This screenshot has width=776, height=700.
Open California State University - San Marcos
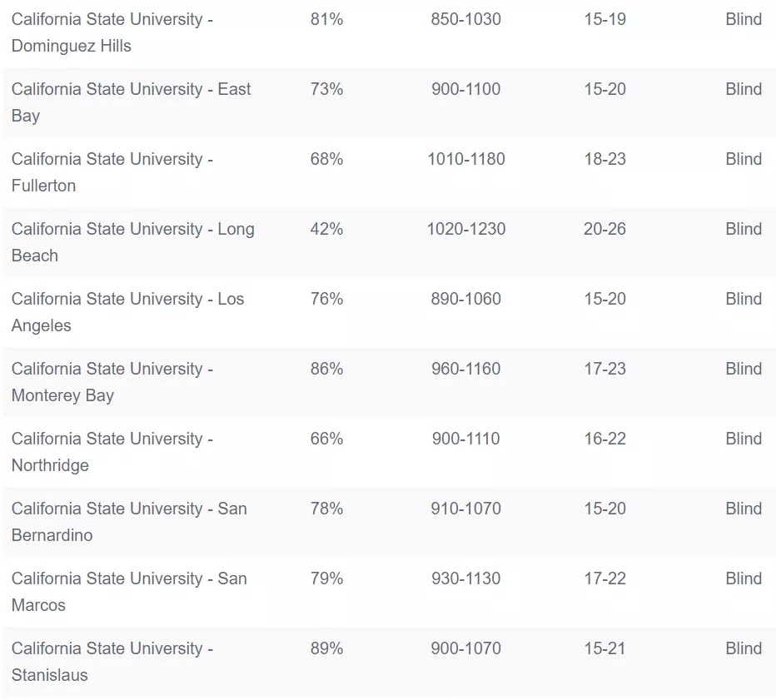129,592
